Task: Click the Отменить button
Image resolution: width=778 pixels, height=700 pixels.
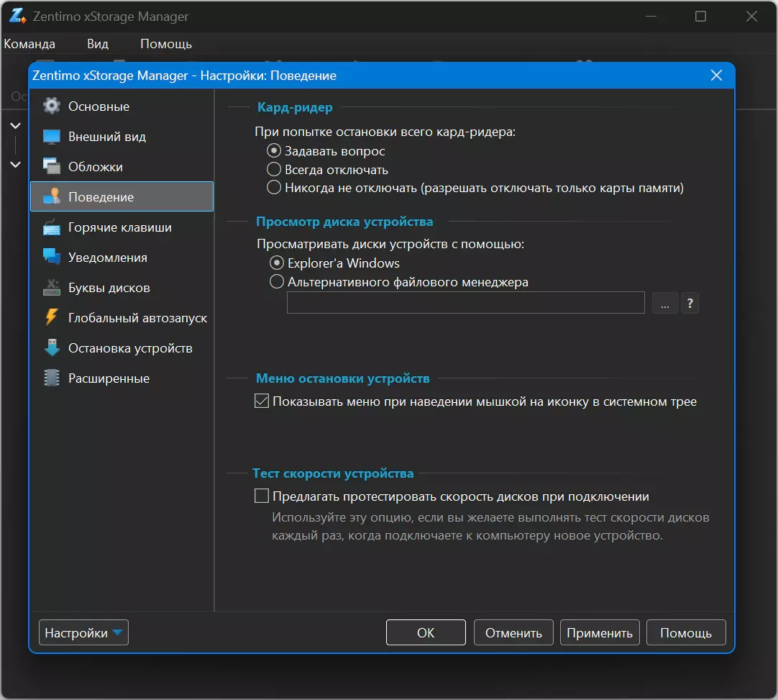Action: click(x=513, y=632)
